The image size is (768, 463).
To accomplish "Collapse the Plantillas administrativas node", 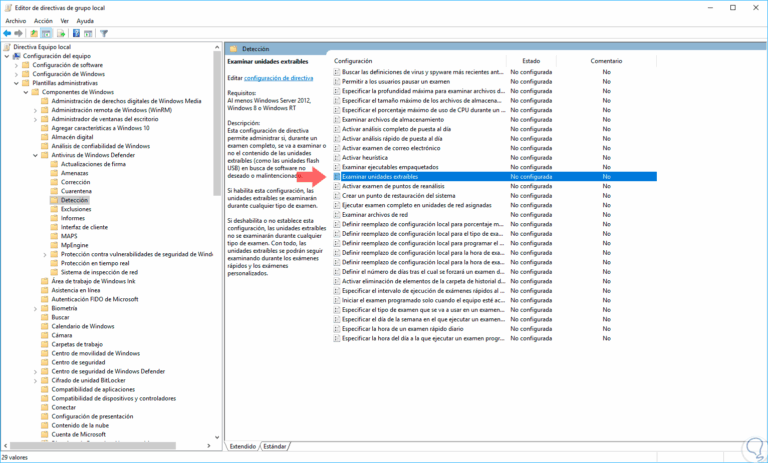I will point(17,83).
